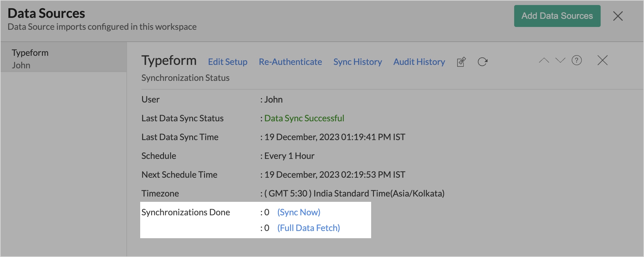The image size is (644, 257).
Task: Trigger Sync Now
Action: (299, 212)
